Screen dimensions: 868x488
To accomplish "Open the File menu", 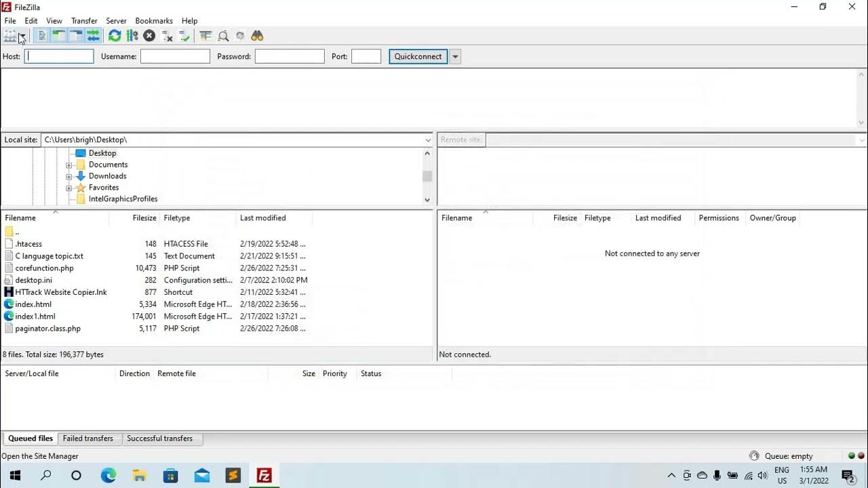I will [10, 21].
